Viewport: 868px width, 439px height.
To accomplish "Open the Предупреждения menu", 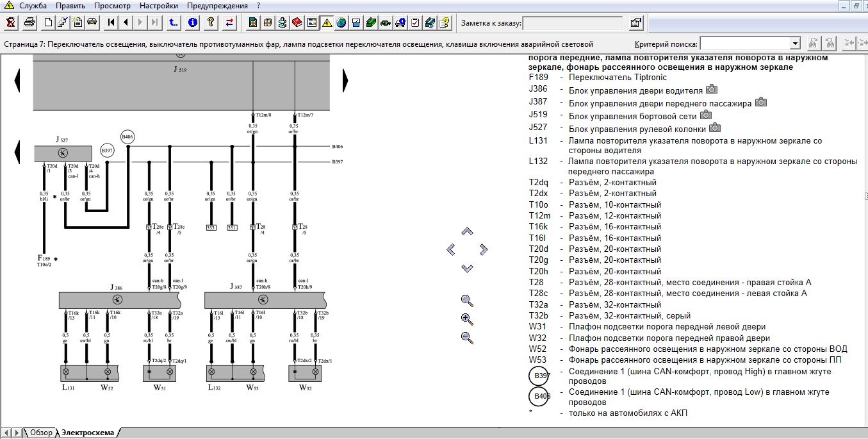I will point(217,6).
